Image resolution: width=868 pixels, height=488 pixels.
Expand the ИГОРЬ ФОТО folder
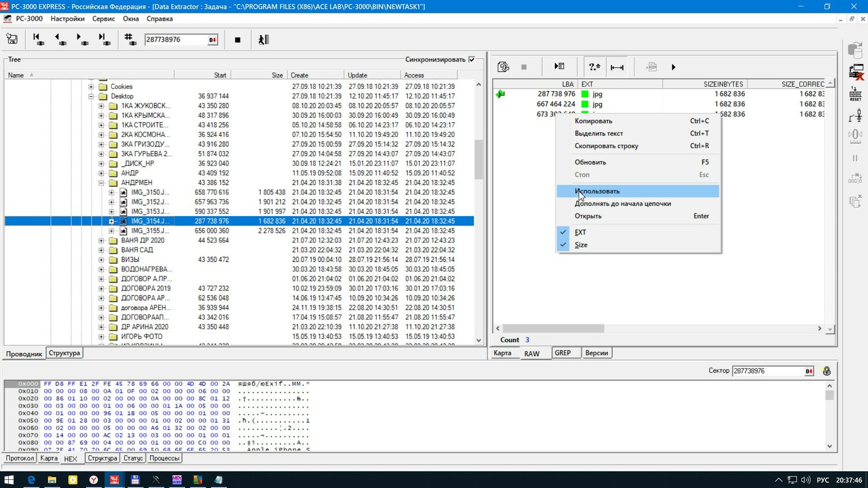[101, 337]
